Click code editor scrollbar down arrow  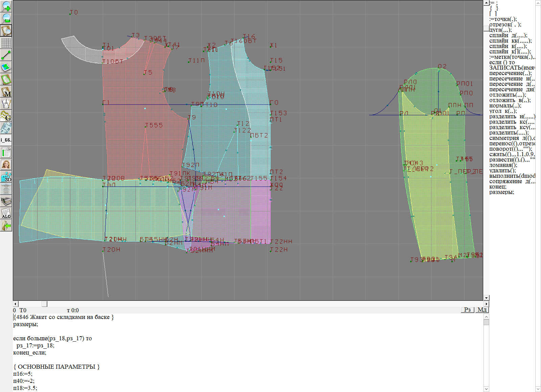tap(486, 389)
